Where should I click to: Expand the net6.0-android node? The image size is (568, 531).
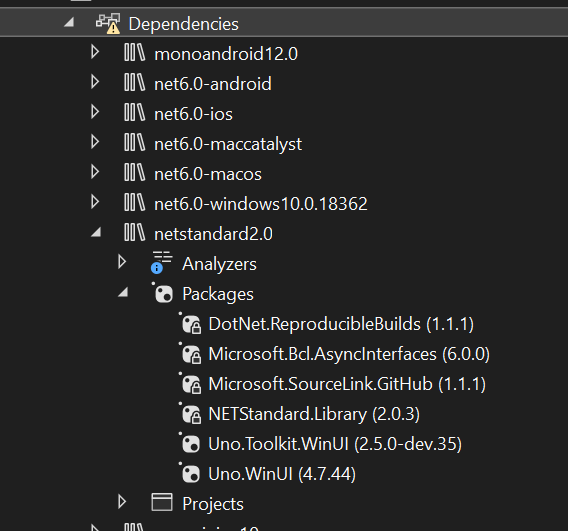[95, 82]
